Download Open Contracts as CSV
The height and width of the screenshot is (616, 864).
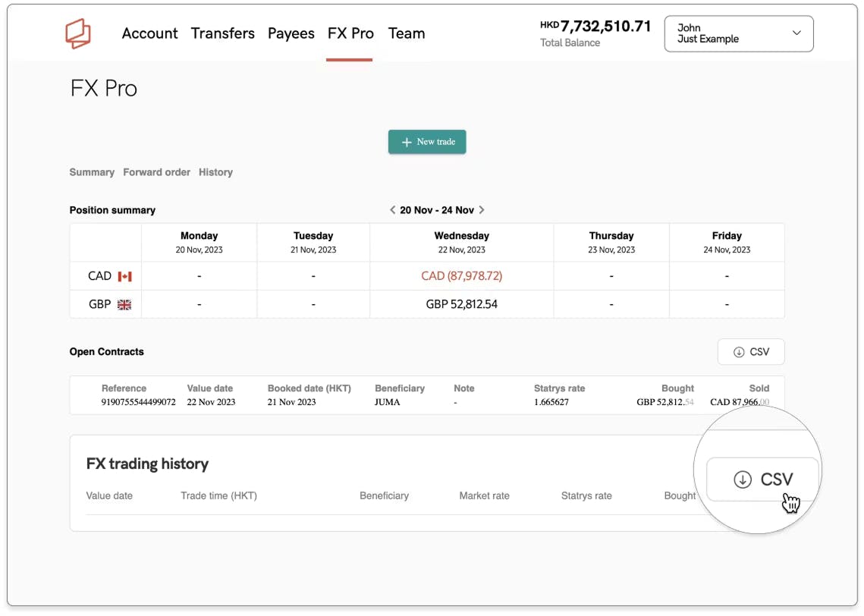(x=750, y=352)
